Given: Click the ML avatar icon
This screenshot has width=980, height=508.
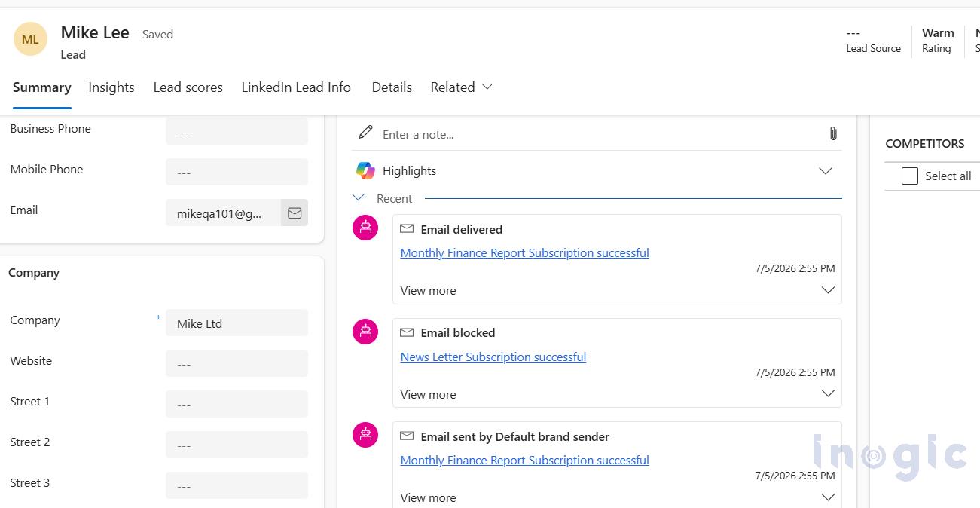Looking at the screenshot, I should pos(30,39).
